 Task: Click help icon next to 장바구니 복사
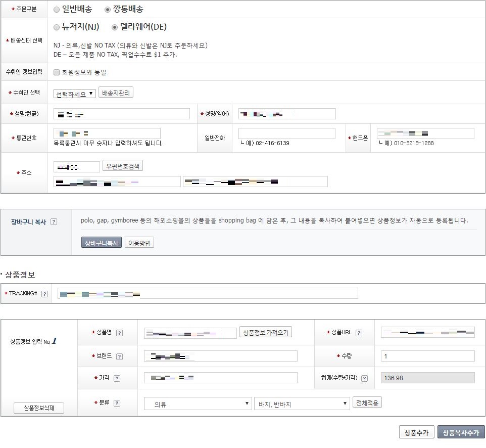coord(54,222)
